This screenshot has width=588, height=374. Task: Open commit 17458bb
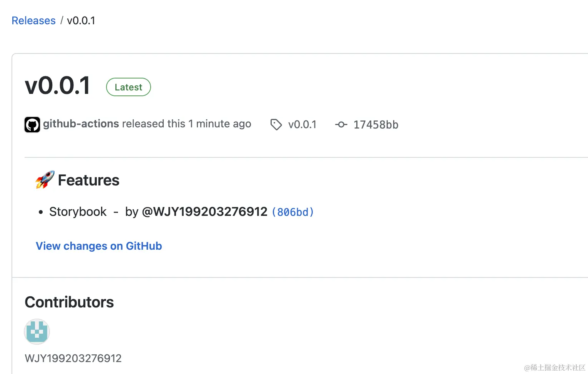click(x=376, y=125)
